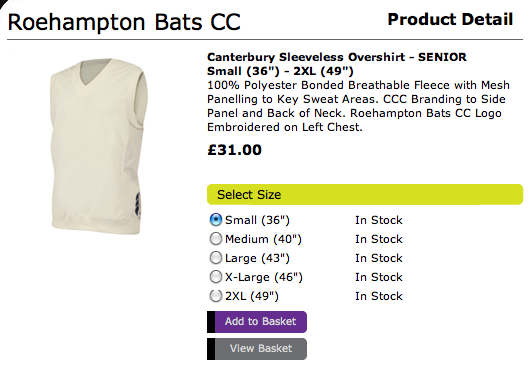Click the In Stock status beside 2XL

[379, 296]
